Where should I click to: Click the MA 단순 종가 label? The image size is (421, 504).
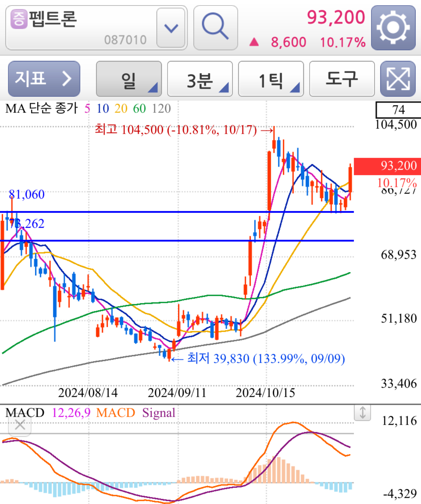(x=42, y=108)
